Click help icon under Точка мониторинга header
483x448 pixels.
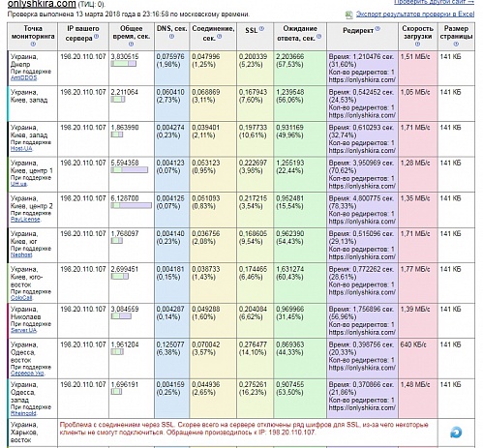pyautogui.click(x=32, y=45)
